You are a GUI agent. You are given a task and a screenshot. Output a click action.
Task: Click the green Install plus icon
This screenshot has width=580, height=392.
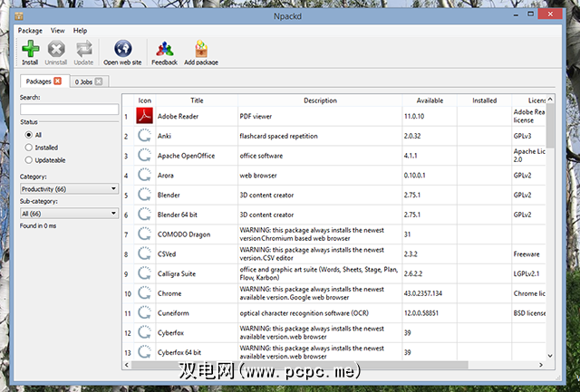(x=30, y=48)
